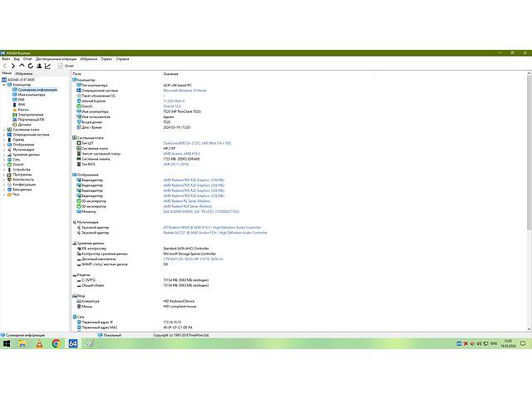Open File Explorer from the taskbar
The width and height of the screenshot is (532, 399).
point(22,343)
